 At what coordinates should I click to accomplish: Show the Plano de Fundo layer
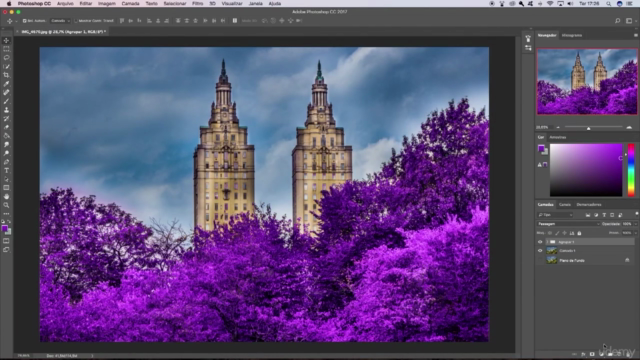540,260
